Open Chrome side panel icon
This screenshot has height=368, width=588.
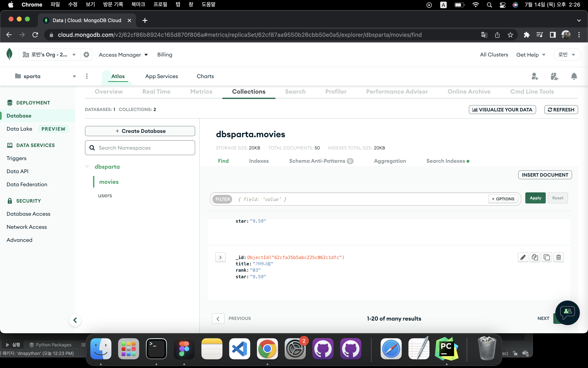pos(553,35)
